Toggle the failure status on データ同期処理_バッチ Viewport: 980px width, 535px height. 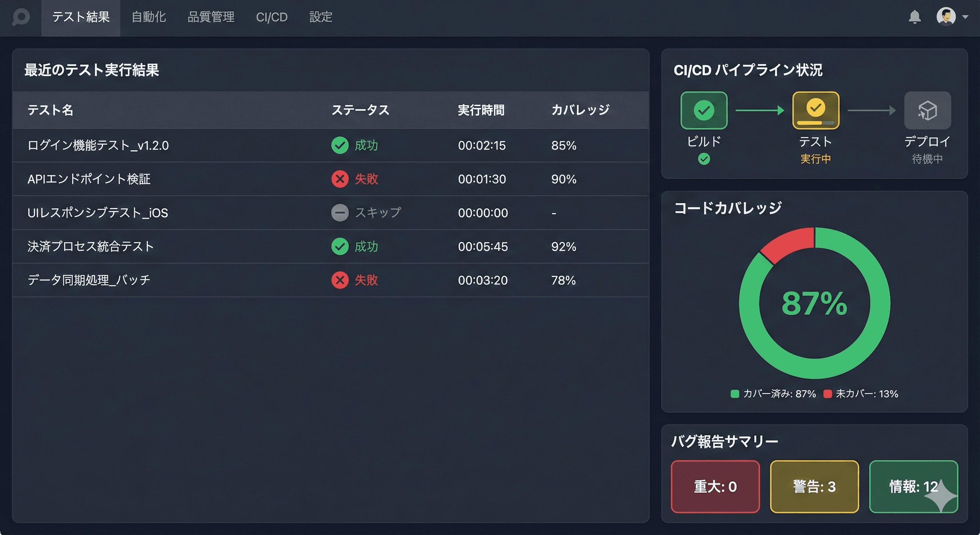(340, 280)
